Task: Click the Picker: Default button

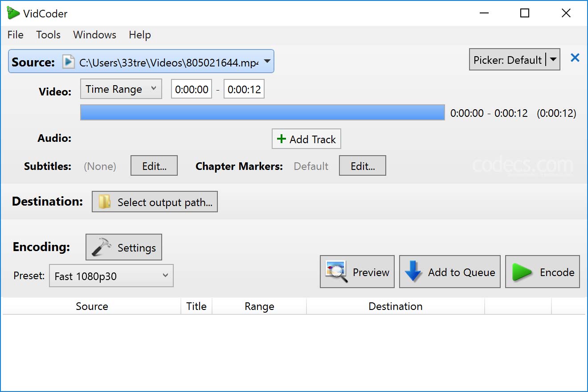Action: pyautogui.click(x=508, y=60)
